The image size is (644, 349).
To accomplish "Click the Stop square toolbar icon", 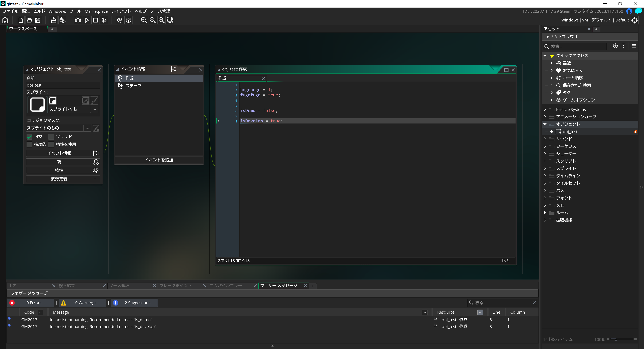I will 95,20.
